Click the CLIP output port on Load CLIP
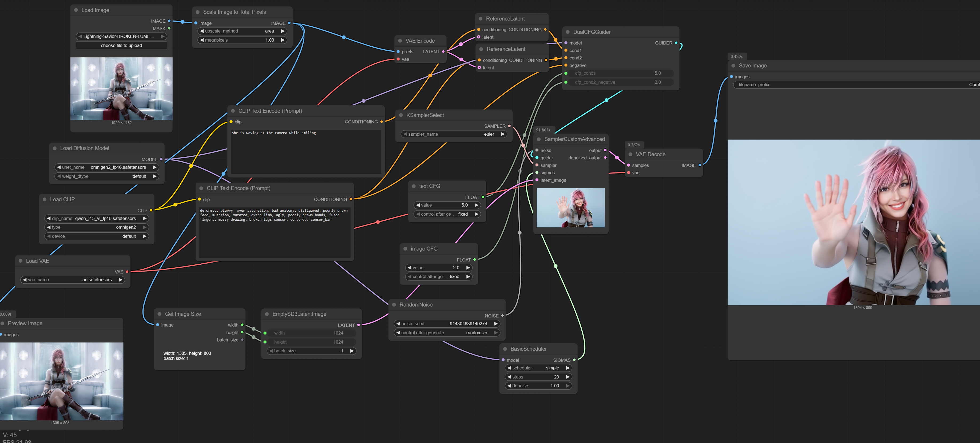This screenshot has height=443, width=980. click(151, 211)
